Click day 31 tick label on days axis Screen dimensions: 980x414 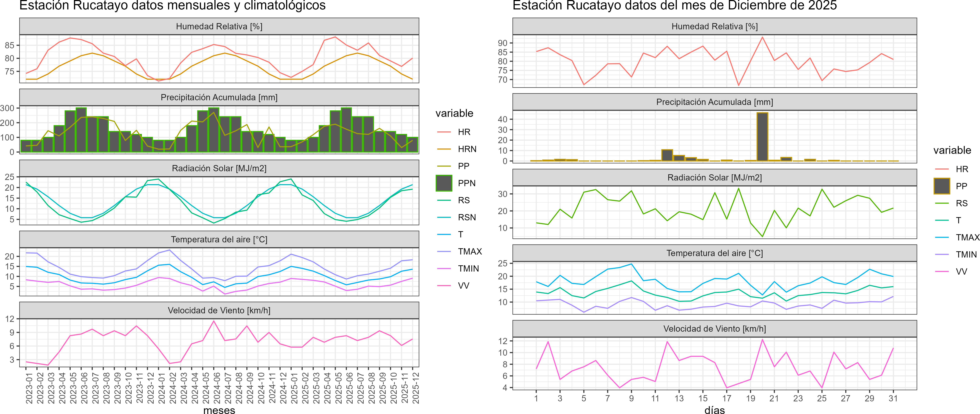tap(893, 398)
